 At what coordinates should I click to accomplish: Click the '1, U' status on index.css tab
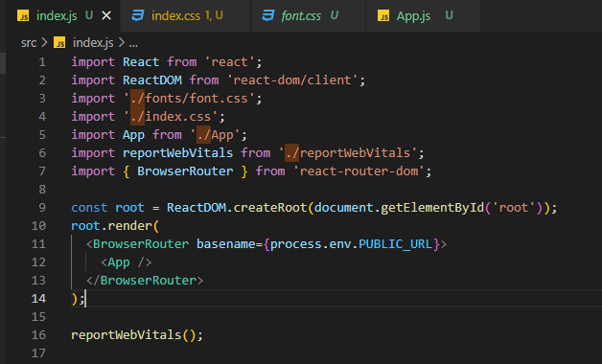click(x=214, y=15)
